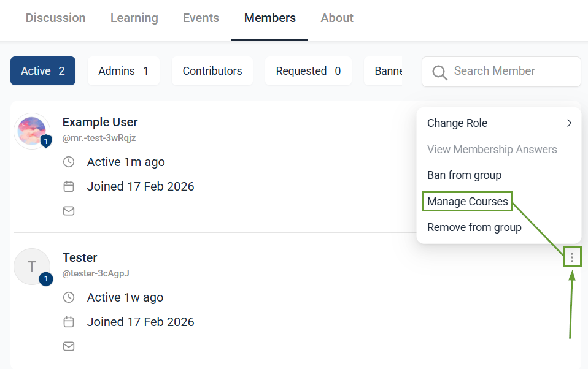Click Example User's envelope email icon
This screenshot has width=588, height=369.
tap(69, 211)
